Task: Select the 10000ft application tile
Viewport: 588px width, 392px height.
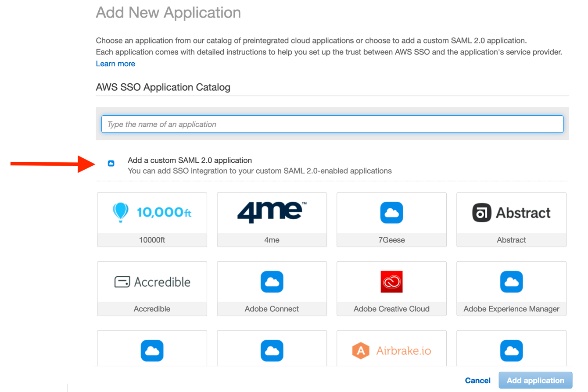Action: tap(152, 220)
